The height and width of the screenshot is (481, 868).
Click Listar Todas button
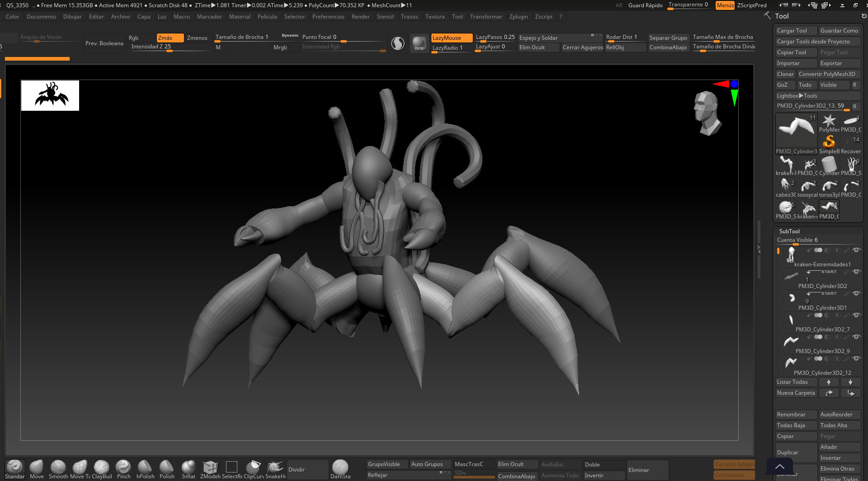tap(796, 382)
